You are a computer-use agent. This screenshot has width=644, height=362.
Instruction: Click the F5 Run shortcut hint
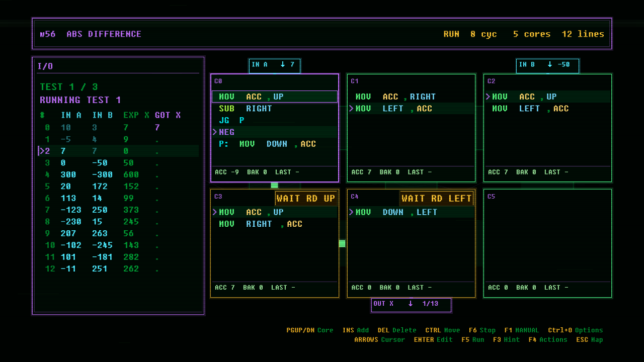473,340
